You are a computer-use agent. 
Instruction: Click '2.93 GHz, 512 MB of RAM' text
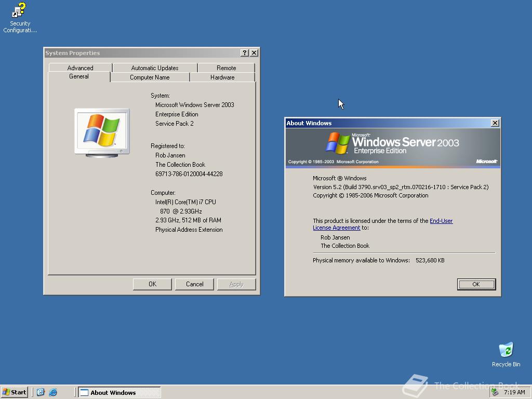(188, 220)
